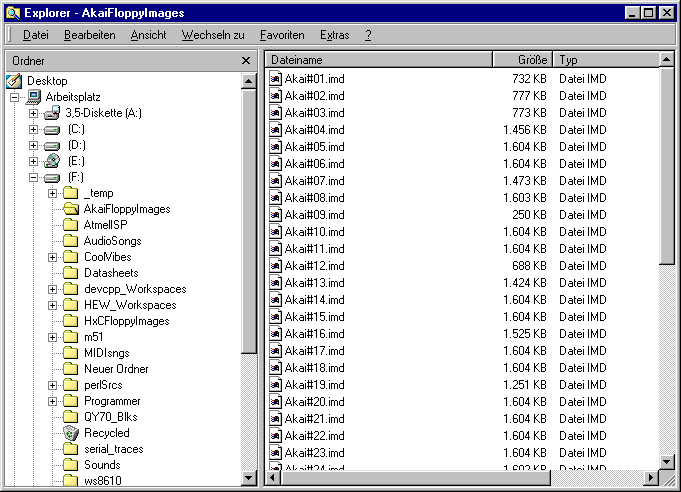Image resolution: width=681 pixels, height=492 pixels.
Task: Click the Akai#04.imd file icon
Action: point(275,130)
